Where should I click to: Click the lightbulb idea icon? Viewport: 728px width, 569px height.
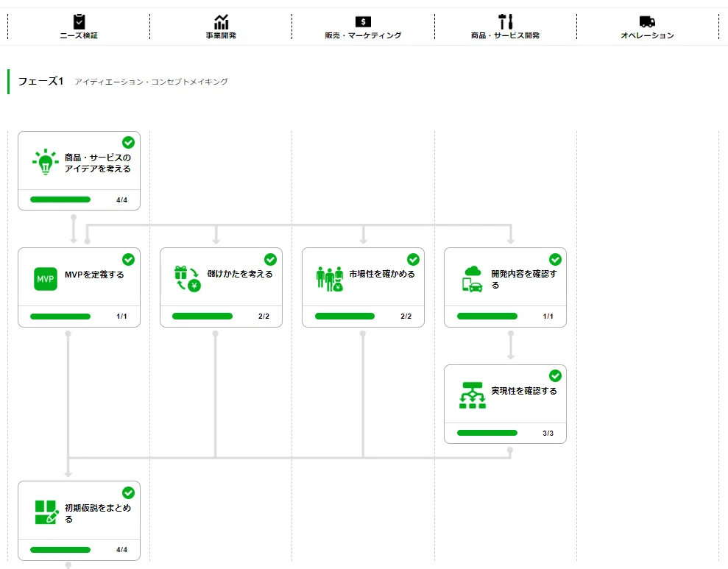pyautogui.click(x=46, y=161)
